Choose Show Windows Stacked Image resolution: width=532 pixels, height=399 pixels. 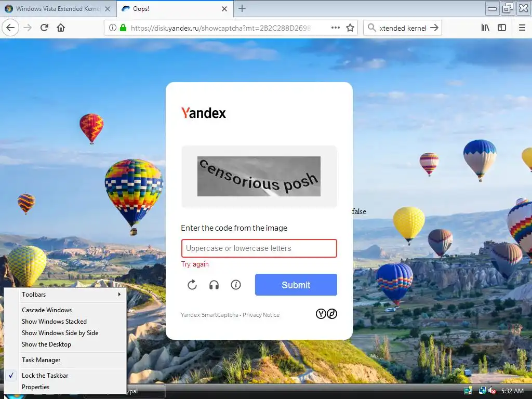pos(65,322)
